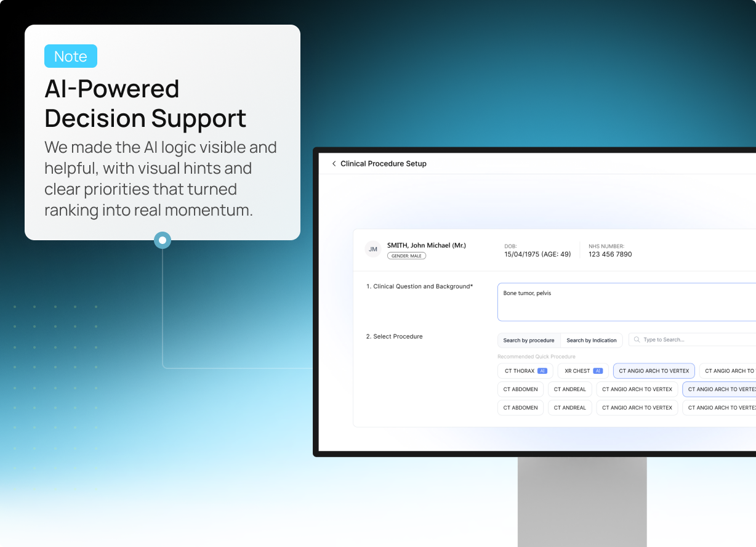Click the AI badge on CT THORAX

pyautogui.click(x=542, y=371)
